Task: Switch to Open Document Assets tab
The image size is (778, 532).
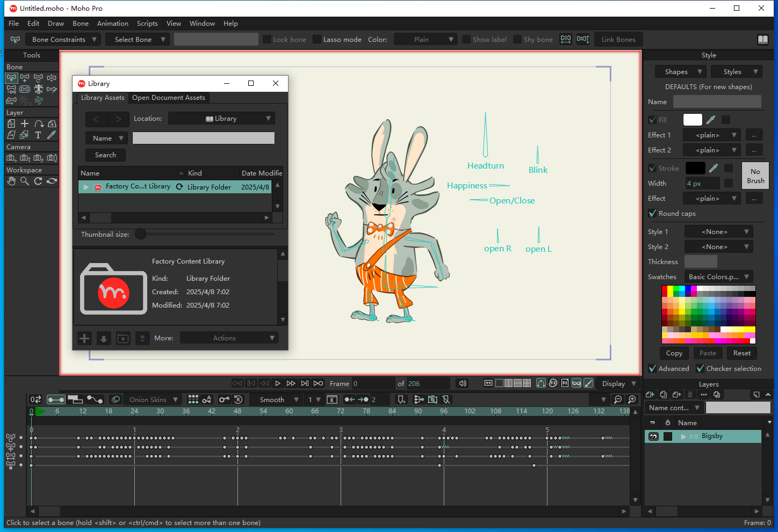Action: [x=169, y=98]
